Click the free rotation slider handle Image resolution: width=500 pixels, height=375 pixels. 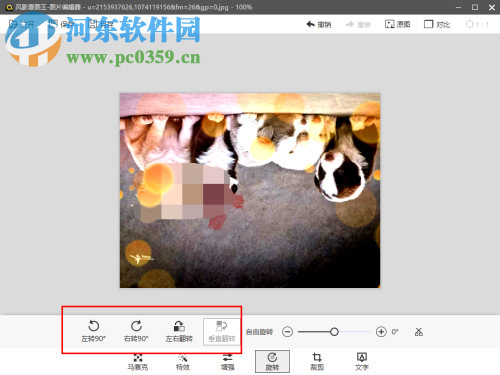(x=334, y=332)
